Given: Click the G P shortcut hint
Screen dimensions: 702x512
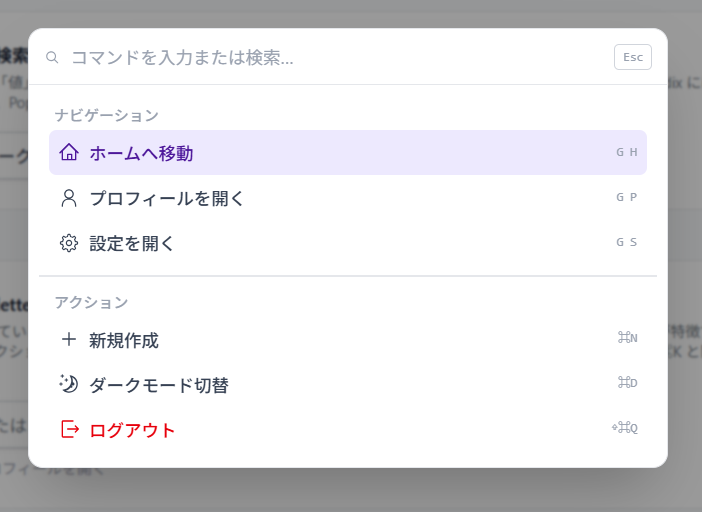Looking at the screenshot, I should click(627, 197).
